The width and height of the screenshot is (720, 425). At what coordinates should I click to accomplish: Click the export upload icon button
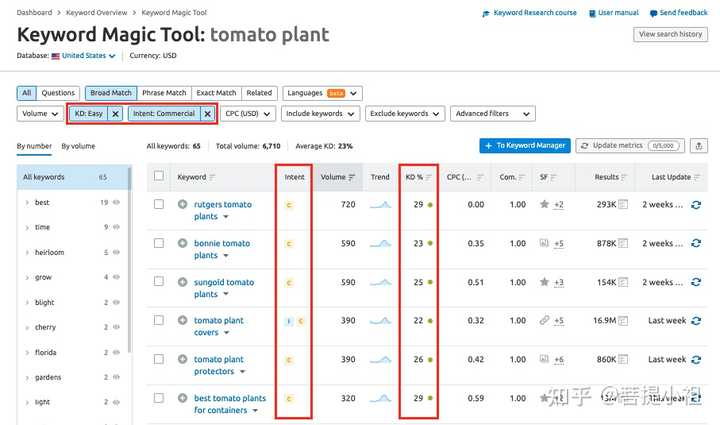pyautogui.click(x=699, y=146)
